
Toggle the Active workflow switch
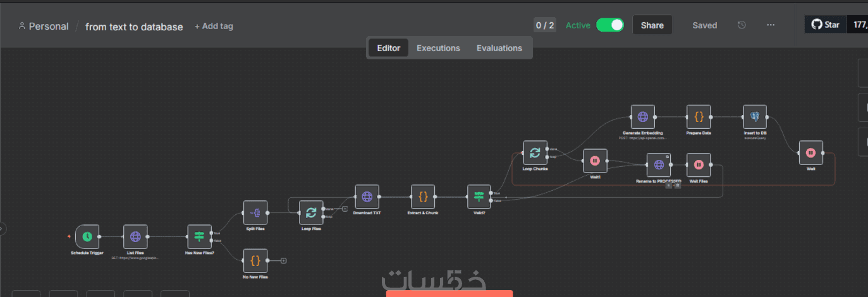click(610, 25)
